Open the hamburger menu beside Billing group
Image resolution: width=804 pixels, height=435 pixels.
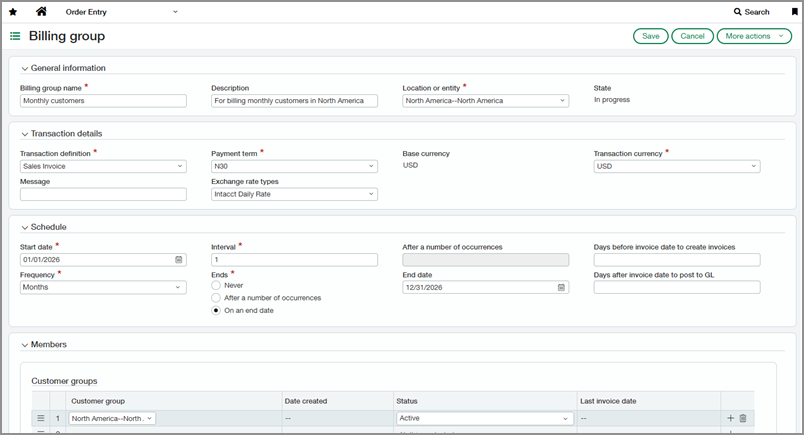pos(15,36)
